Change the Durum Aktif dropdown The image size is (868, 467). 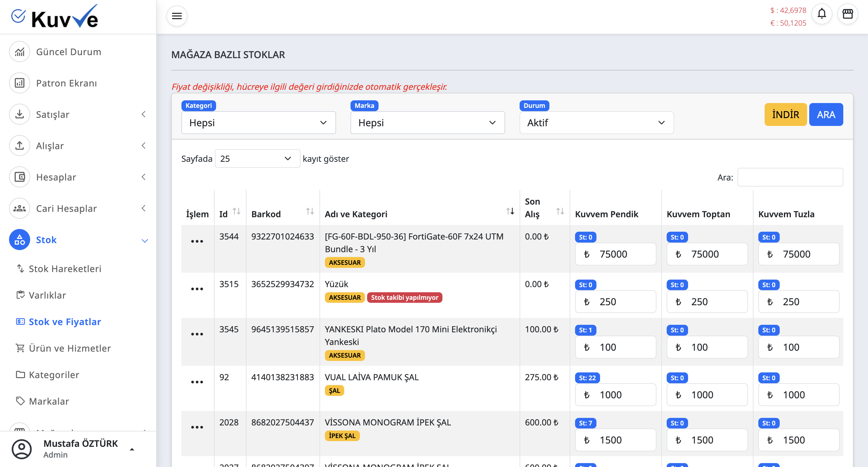[x=596, y=123]
